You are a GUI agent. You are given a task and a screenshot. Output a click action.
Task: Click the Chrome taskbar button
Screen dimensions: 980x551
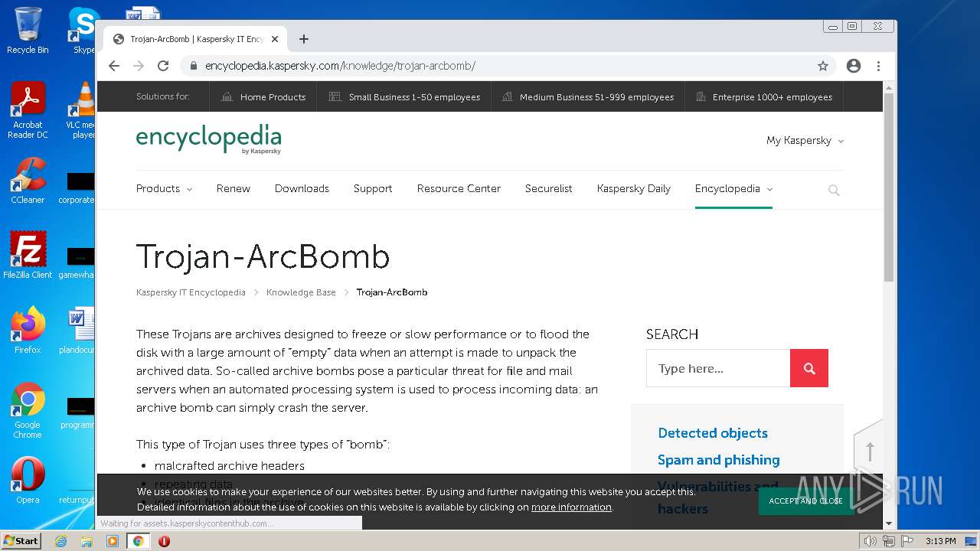coord(139,541)
